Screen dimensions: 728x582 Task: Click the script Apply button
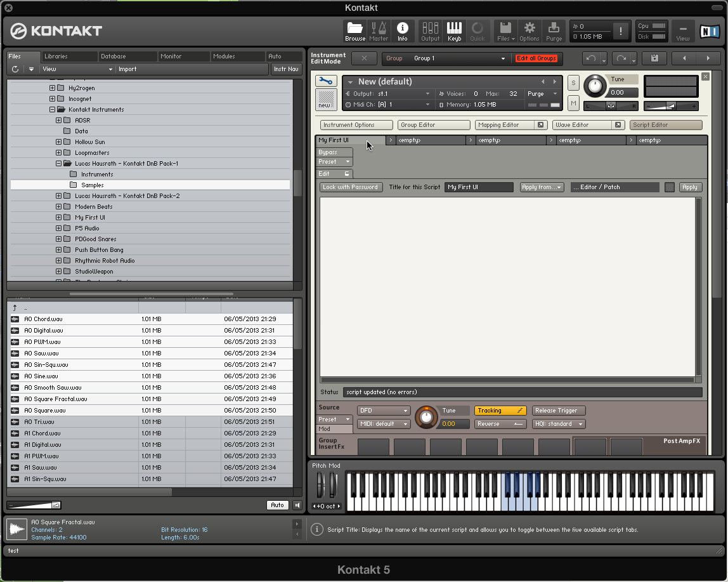point(689,187)
